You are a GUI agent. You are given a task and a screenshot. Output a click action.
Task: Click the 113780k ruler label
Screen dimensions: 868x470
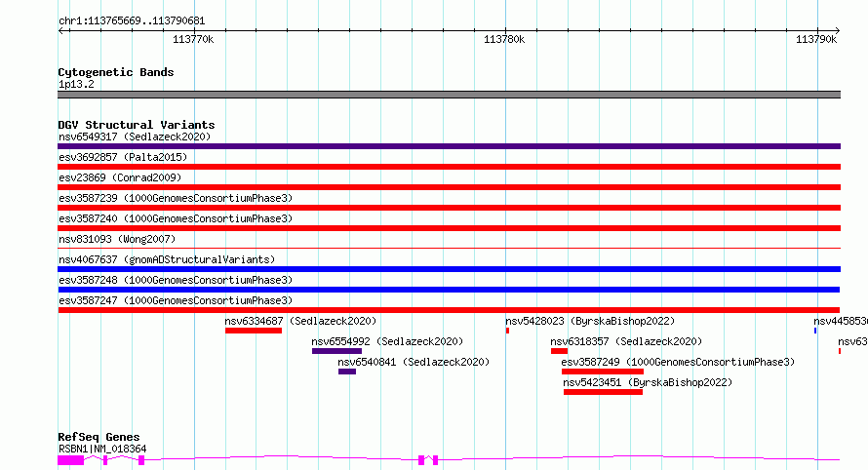tap(504, 39)
